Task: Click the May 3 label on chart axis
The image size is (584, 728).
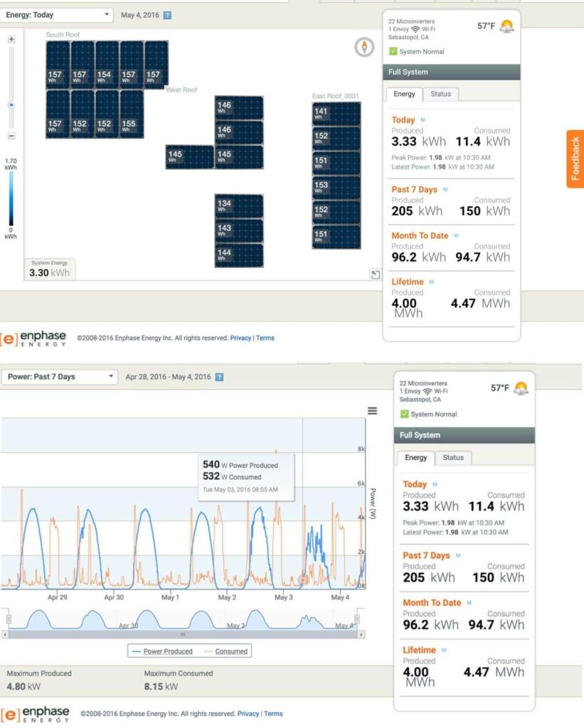Action: [283, 597]
